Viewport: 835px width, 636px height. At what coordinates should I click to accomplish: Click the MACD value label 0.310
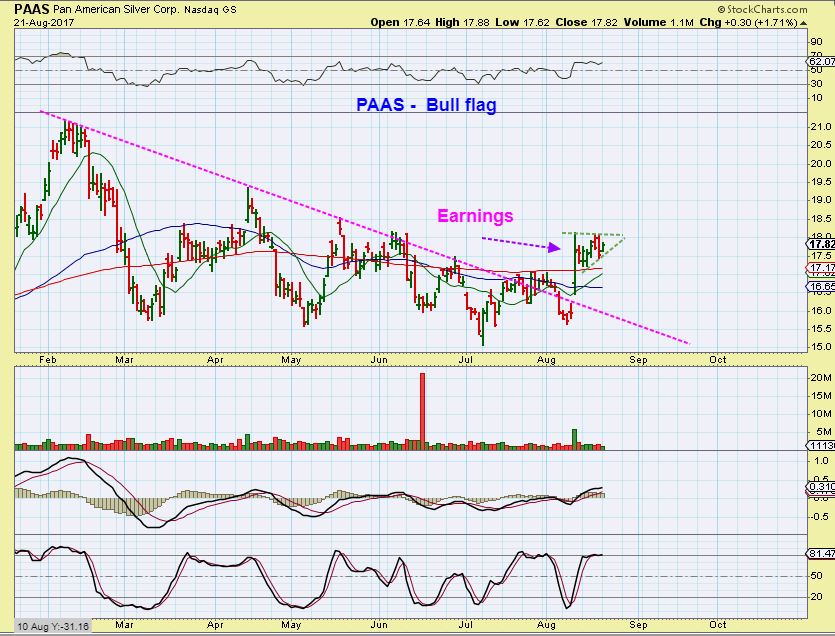tap(822, 487)
